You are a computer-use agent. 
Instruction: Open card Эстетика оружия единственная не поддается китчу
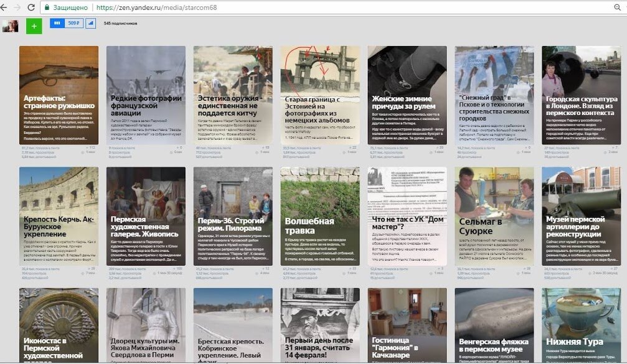tap(233, 95)
